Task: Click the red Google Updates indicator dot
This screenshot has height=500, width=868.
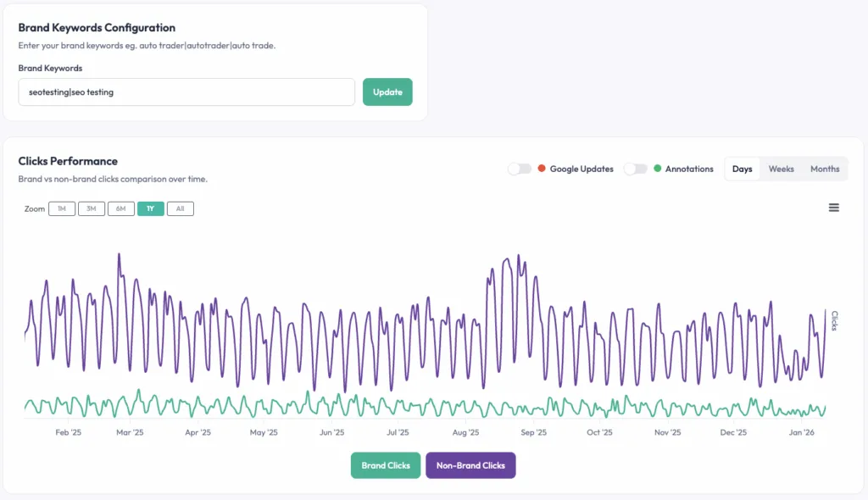Action: coord(540,169)
